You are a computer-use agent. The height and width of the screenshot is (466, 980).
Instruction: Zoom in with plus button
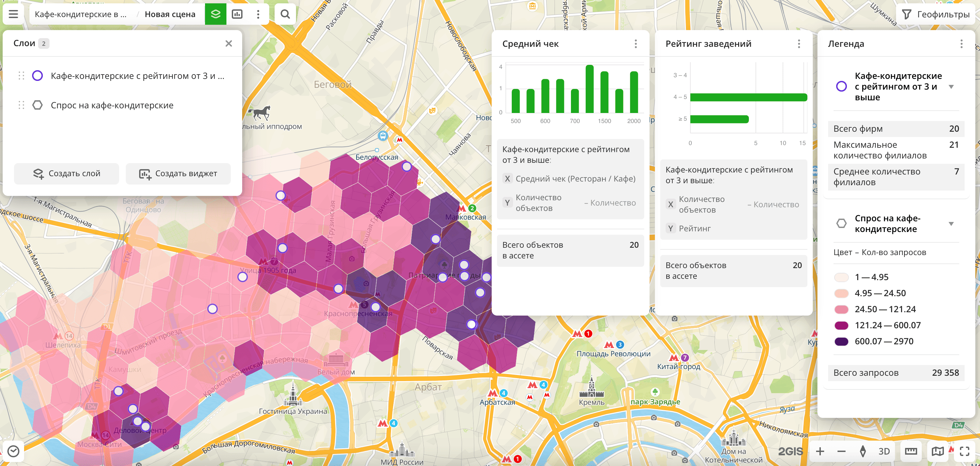[x=820, y=451]
